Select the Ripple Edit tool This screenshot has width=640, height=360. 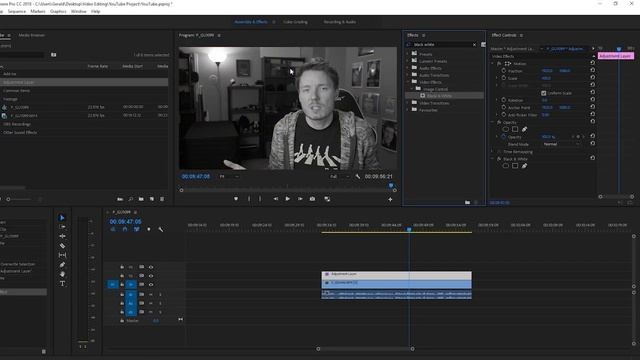pyautogui.click(x=62, y=236)
